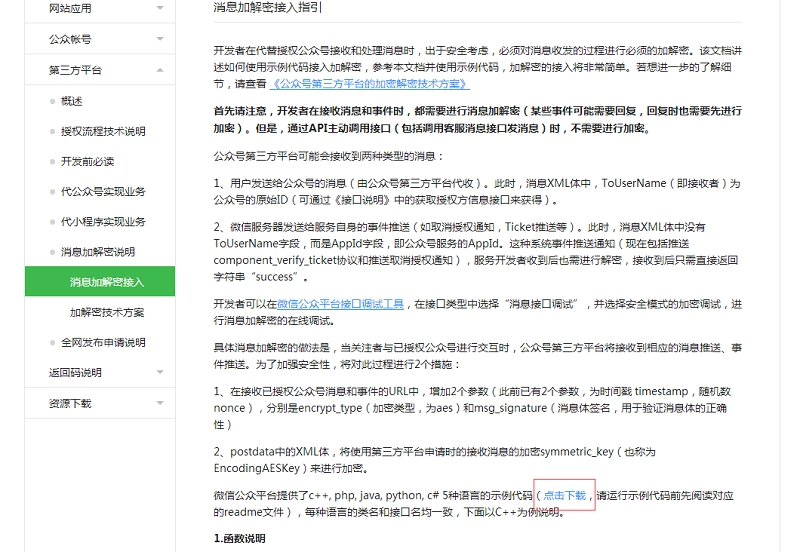Select 代小程序实现业务 in the sidebar
The height and width of the screenshot is (552, 800).
point(103,221)
